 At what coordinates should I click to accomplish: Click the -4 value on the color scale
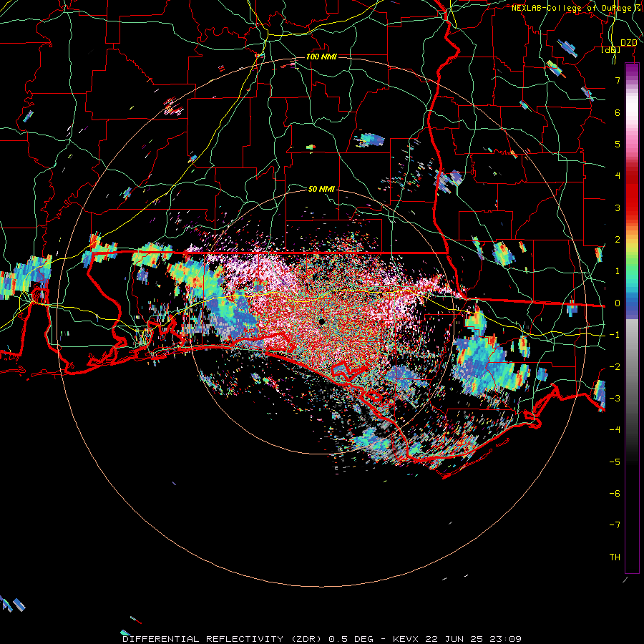pyautogui.click(x=615, y=429)
